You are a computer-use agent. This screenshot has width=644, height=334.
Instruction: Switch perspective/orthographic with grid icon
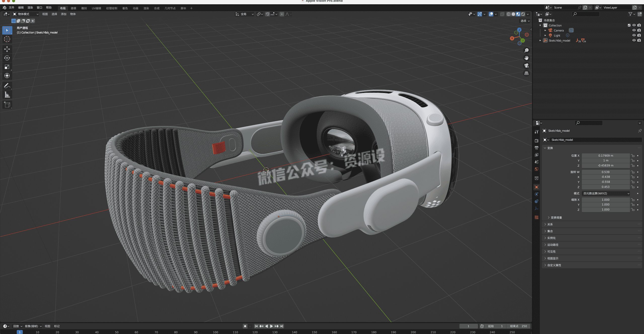526,73
